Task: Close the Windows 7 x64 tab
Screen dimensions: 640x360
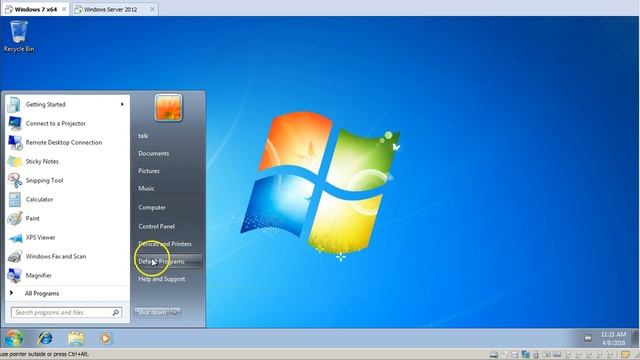Action: coord(64,9)
